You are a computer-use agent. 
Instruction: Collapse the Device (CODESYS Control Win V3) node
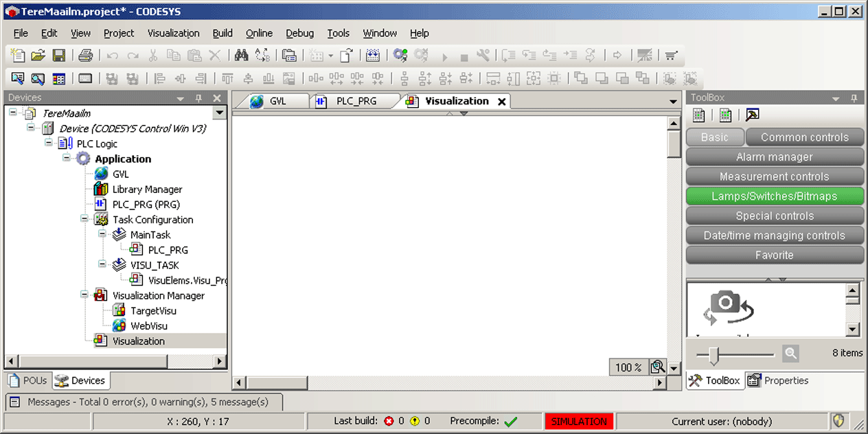coord(31,128)
